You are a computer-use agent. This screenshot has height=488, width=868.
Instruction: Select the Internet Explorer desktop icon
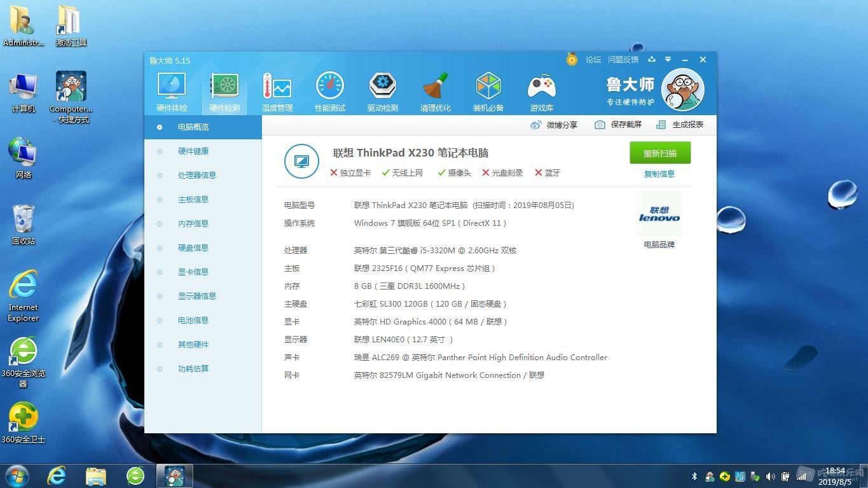(24, 296)
